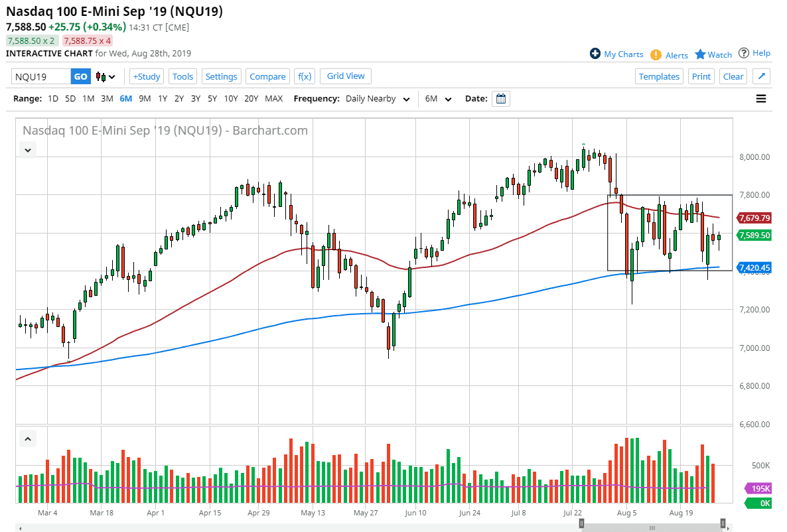
Task: Select the MAX range option
Action: click(x=273, y=98)
